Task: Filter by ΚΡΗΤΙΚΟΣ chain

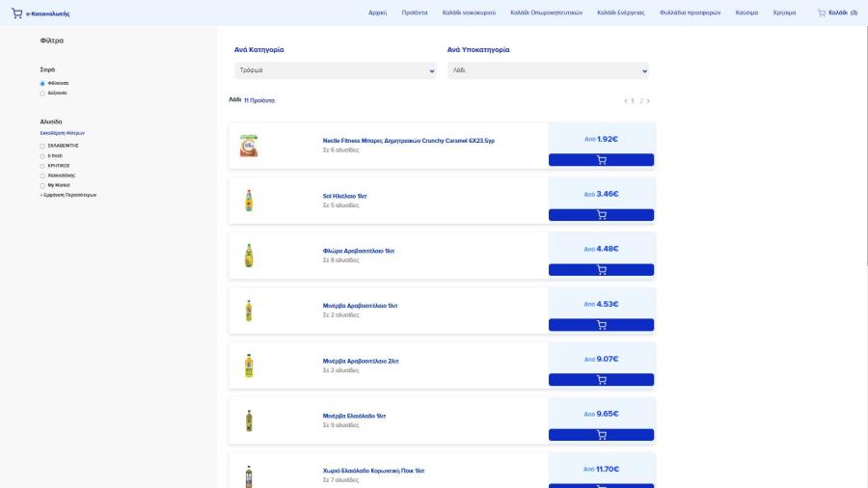Action: coord(42,166)
